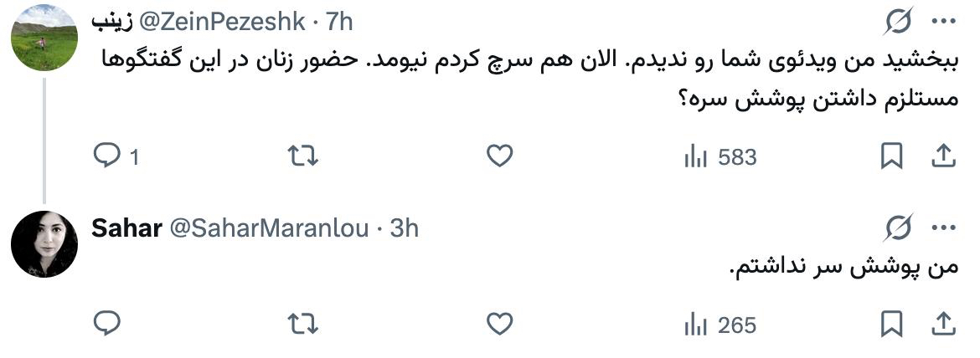Repost ZeinPezeshk's tweet
Image resolution: width=980 pixels, height=358 pixels.
point(303,156)
